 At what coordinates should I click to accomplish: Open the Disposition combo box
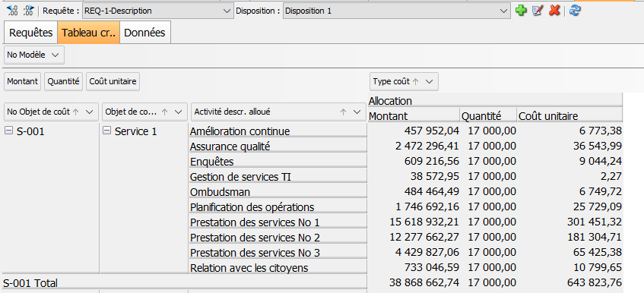click(x=396, y=11)
